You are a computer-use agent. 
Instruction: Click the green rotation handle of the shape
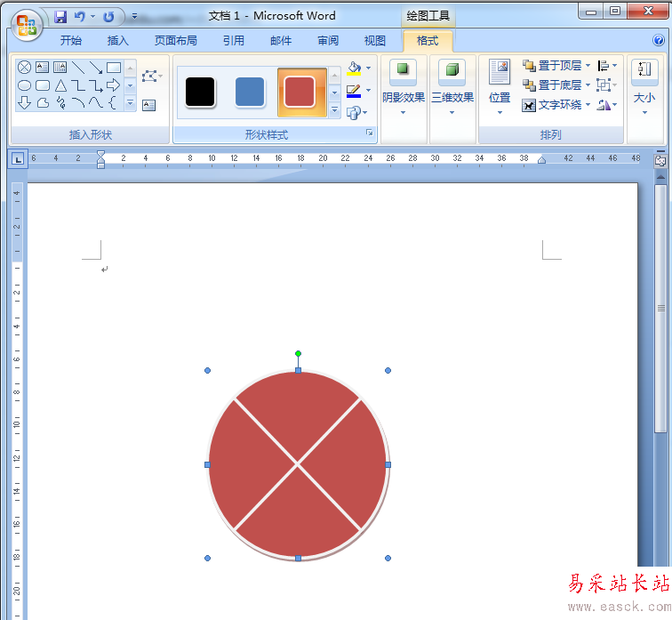coord(299,354)
